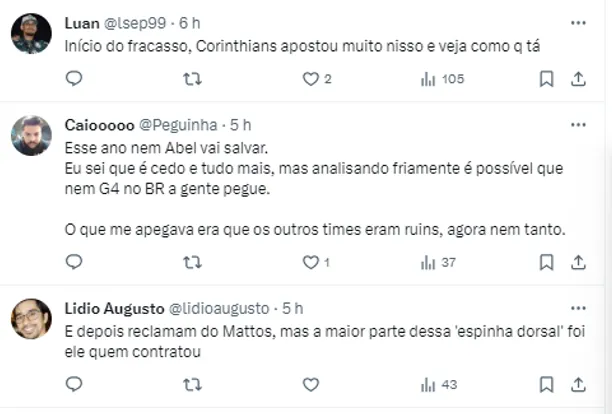
Task: Open Lidio Augusto's profile picture
Action: pyautogui.click(x=31, y=318)
